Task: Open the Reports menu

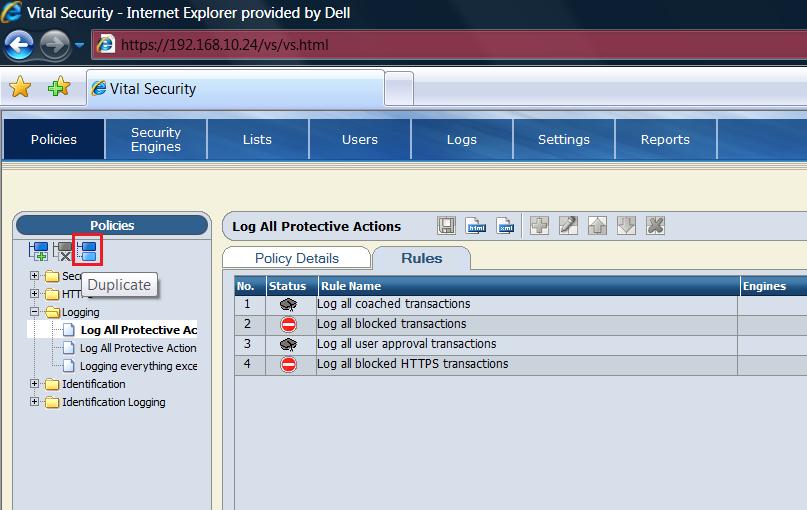Action: pos(665,139)
